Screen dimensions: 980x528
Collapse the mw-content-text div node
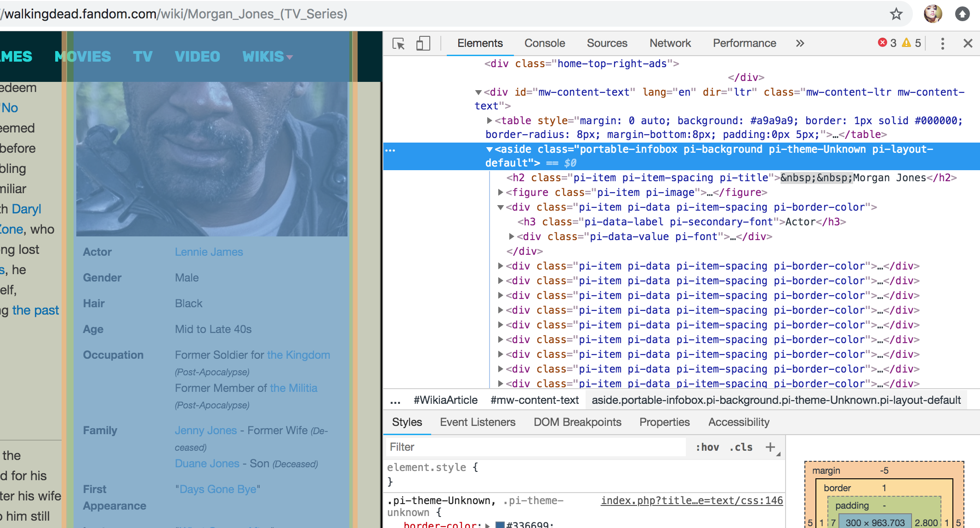(479, 92)
